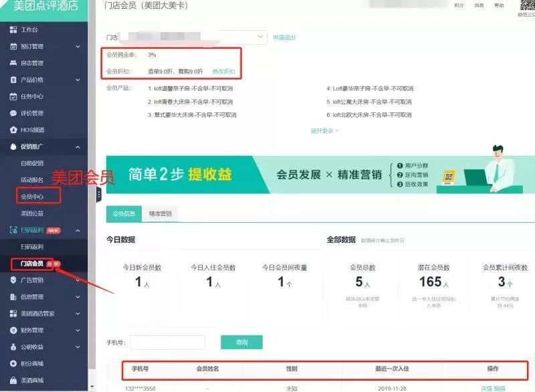This screenshot has width=535, height=392.
Task: Click the 广告营销 sidebar icon
Action: [13, 280]
